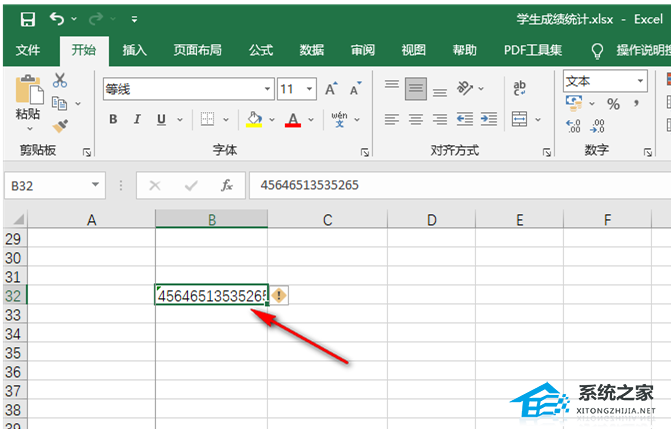The width and height of the screenshot is (671, 429).
Task: Open the text orientation tool
Action: [x=465, y=88]
